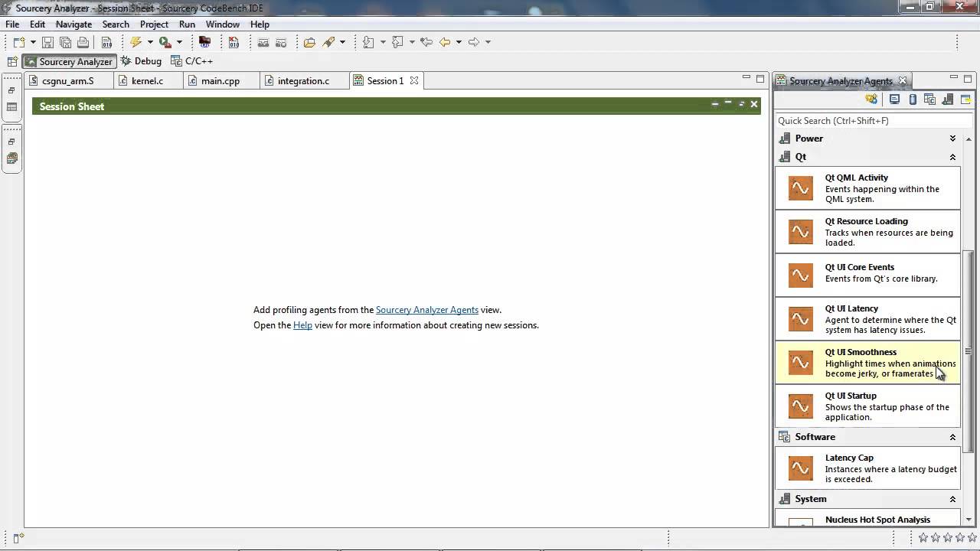Image resolution: width=980 pixels, height=551 pixels.
Task: Click the lightning bolt toolbar icon
Action: click(136, 42)
